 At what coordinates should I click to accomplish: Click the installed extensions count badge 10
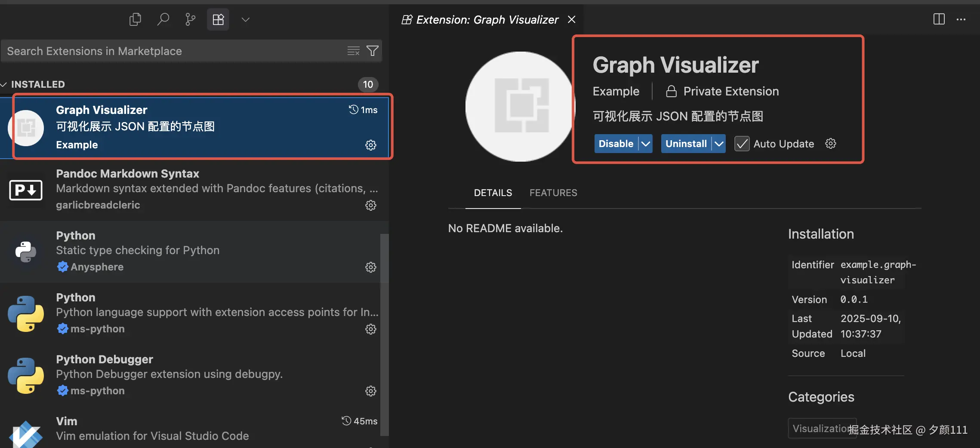point(368,84)
